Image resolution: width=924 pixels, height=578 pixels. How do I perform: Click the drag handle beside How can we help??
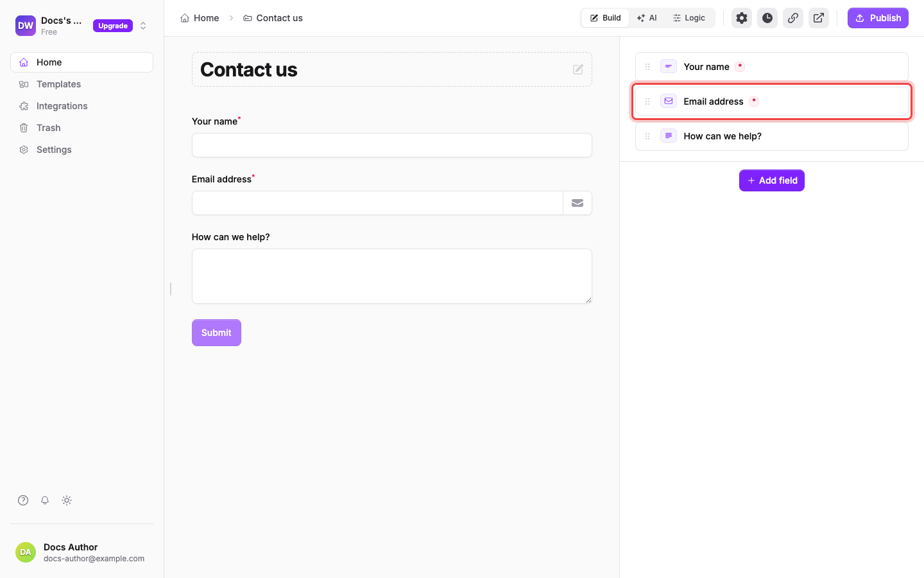coord(647,136)
